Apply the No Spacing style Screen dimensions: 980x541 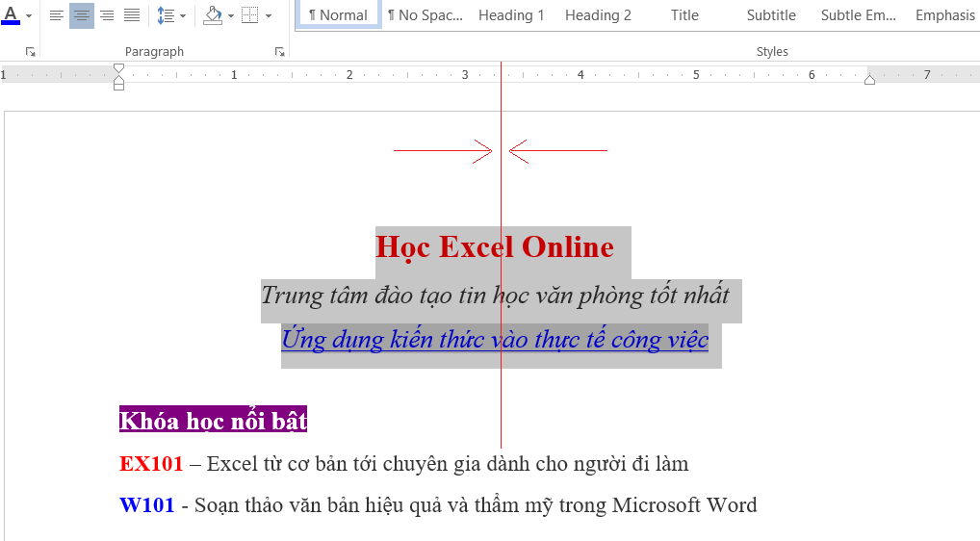tap(425, 15)
